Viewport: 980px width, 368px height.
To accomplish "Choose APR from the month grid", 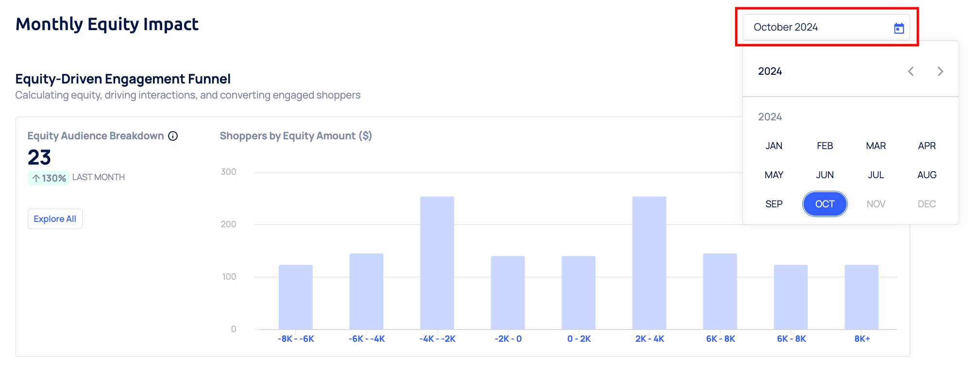I will click(x=927, y=146).
